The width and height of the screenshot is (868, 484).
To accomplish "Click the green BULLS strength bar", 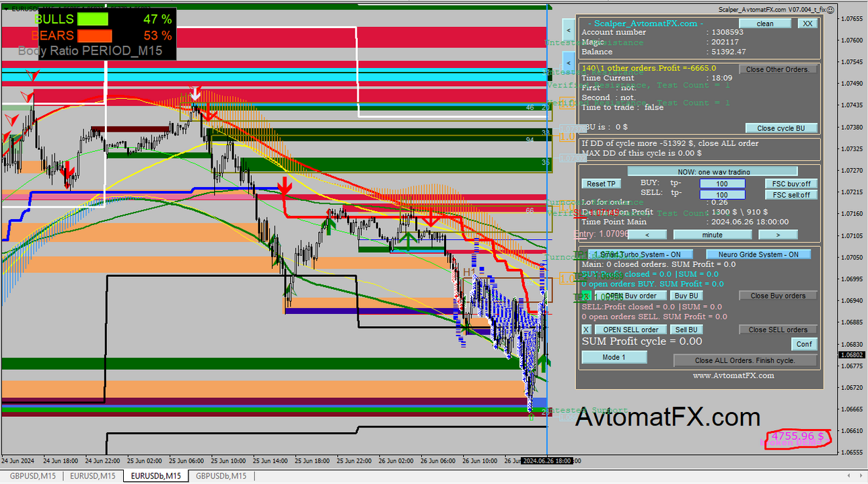I will pyautogui.click(x=93, y=19).
